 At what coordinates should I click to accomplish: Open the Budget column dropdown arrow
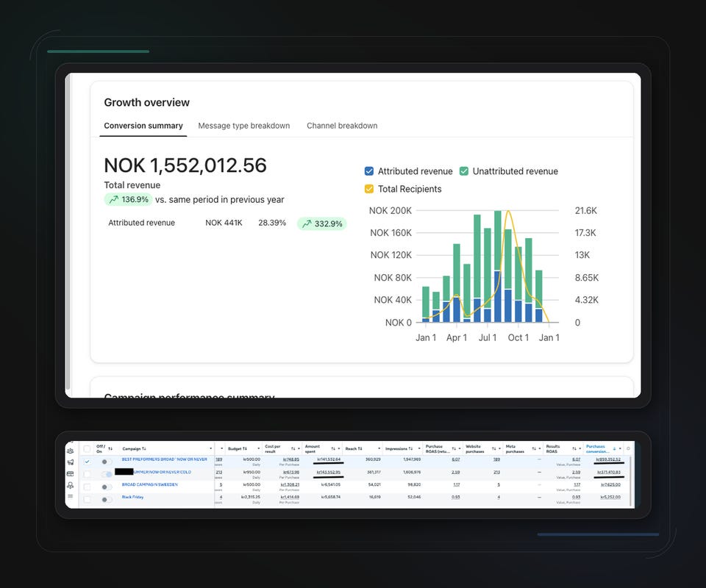click(x=258, y=448)
